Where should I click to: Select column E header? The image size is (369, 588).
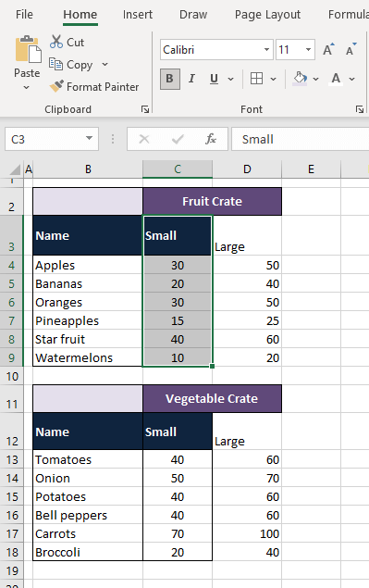point(311,169)
